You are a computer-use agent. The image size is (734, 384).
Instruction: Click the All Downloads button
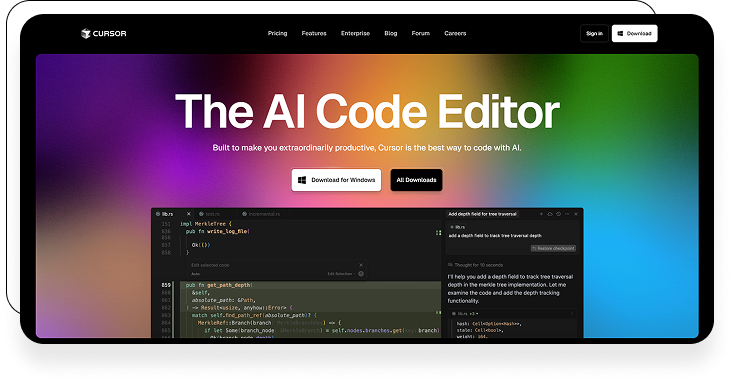pos(417,180)
